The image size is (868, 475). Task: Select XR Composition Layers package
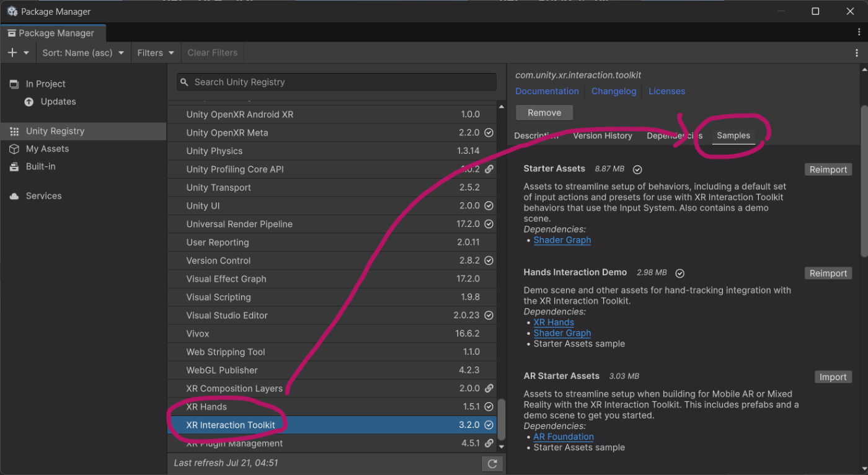(332, 389)
